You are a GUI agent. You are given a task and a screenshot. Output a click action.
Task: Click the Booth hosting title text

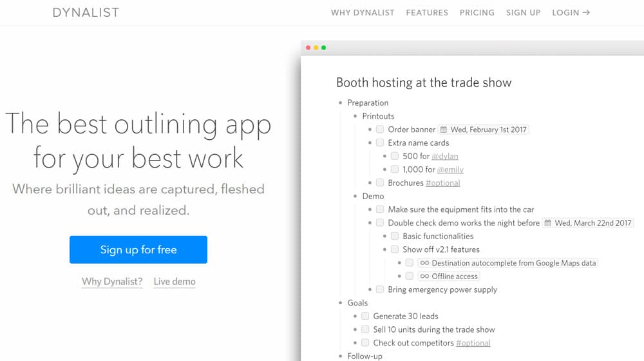(424, 83)
